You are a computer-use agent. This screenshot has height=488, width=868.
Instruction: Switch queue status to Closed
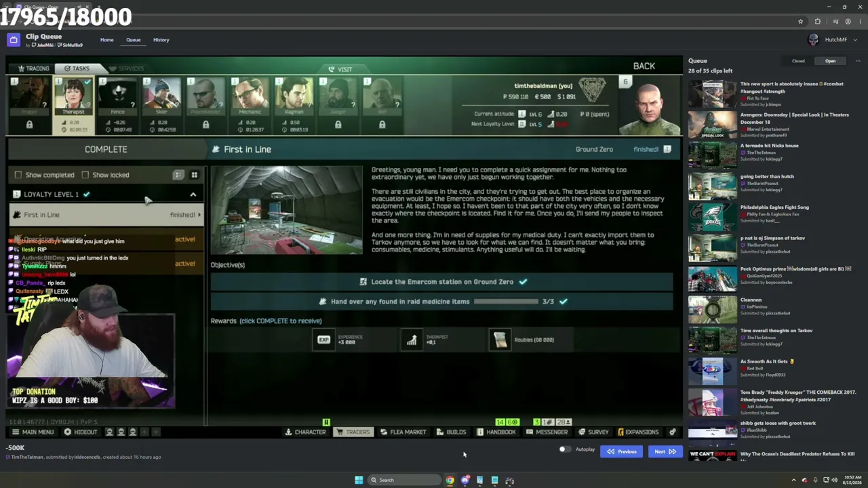(798, 61)
